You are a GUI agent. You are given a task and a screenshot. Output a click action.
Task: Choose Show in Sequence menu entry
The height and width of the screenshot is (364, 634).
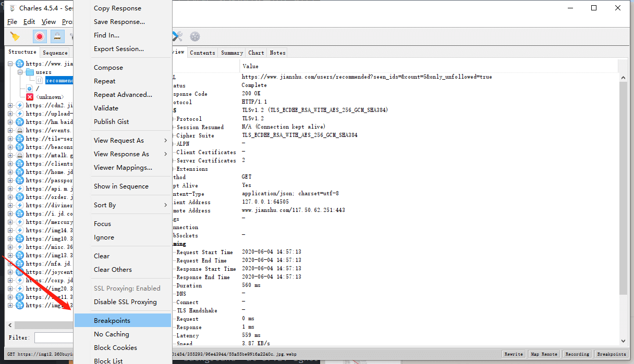point(123,186)
